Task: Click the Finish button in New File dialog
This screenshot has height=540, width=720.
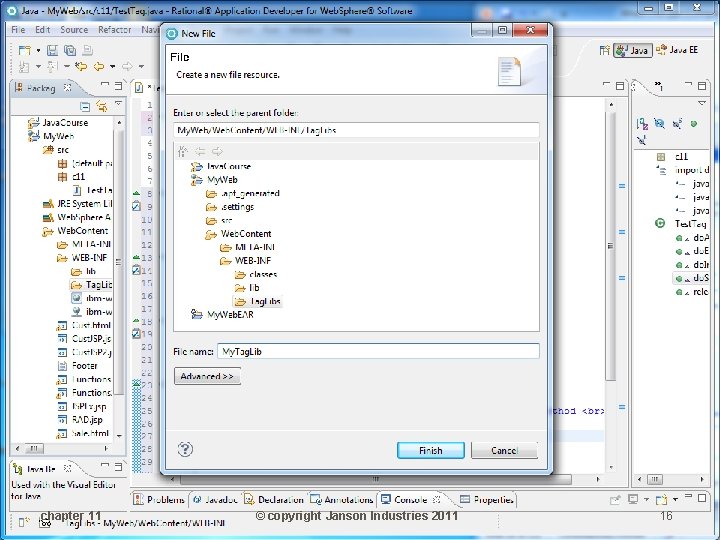Action: click(430, 450)
